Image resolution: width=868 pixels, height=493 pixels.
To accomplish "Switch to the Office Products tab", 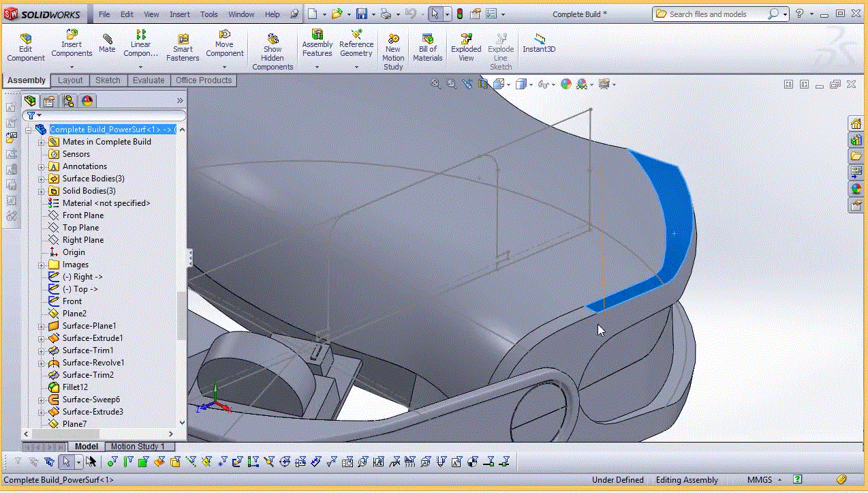I will tap(204, 80).
